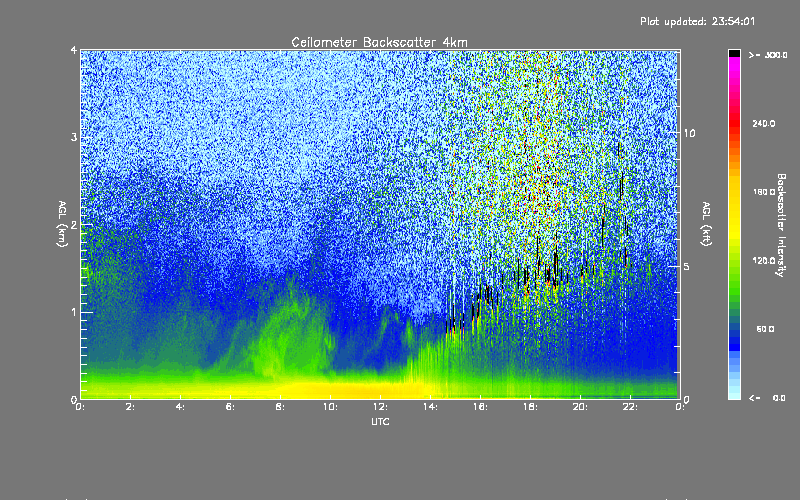Click the colorbar '180.0' label

[x=764, y=192]
